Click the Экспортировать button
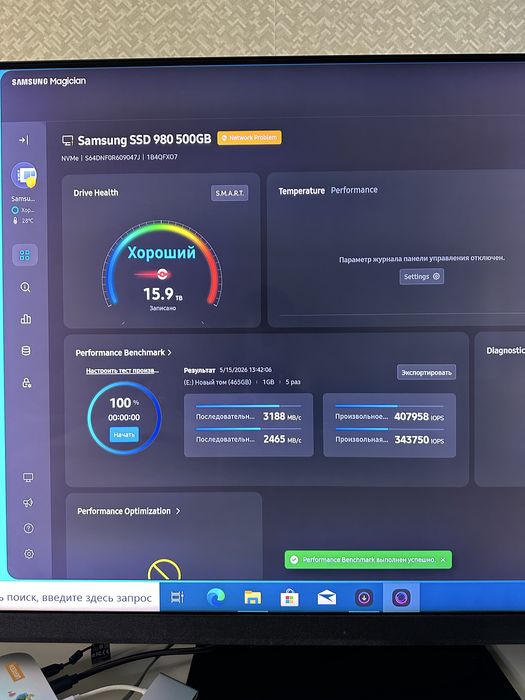 (x=426, y=372)
